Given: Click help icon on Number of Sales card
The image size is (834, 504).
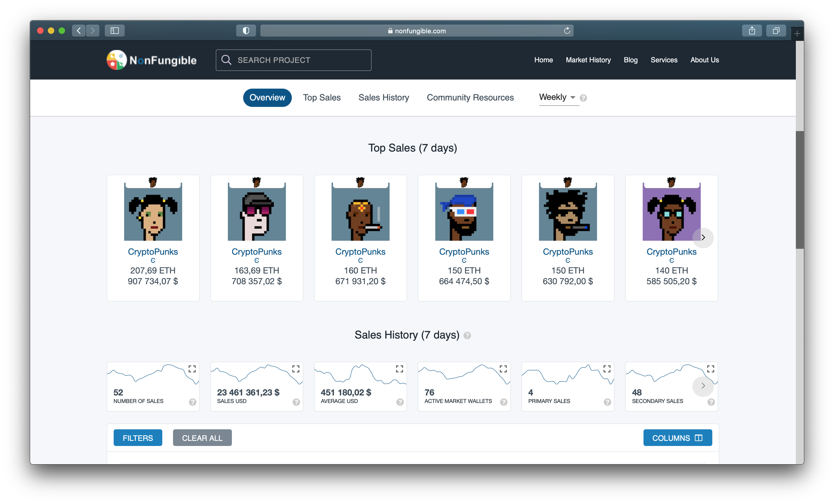Looking at the screenshot, I should pyautogui.click(x=193, y=402).
